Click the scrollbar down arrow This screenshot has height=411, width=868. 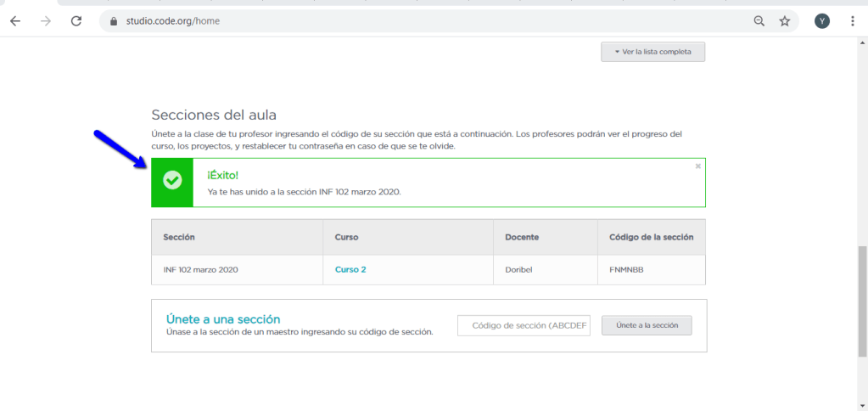pos(862,404)
